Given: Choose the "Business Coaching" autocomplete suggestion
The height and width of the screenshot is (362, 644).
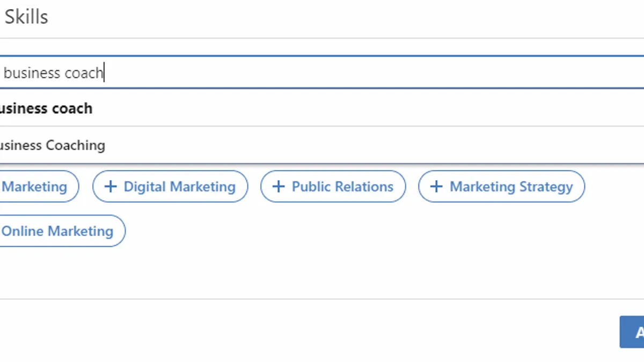Looking at the screenshot, I should coord(322,145).
